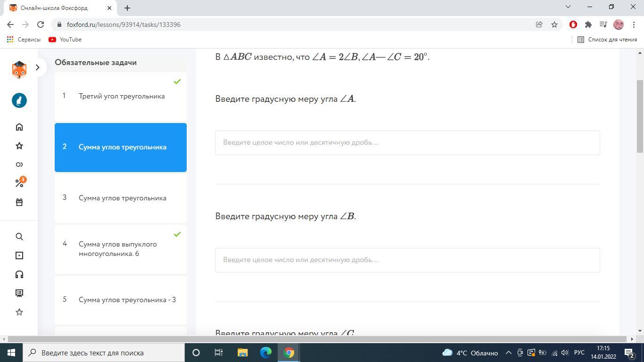The image size is (644, 362).
Task: Click the red adblock extension icon
Action: point(573,25)
